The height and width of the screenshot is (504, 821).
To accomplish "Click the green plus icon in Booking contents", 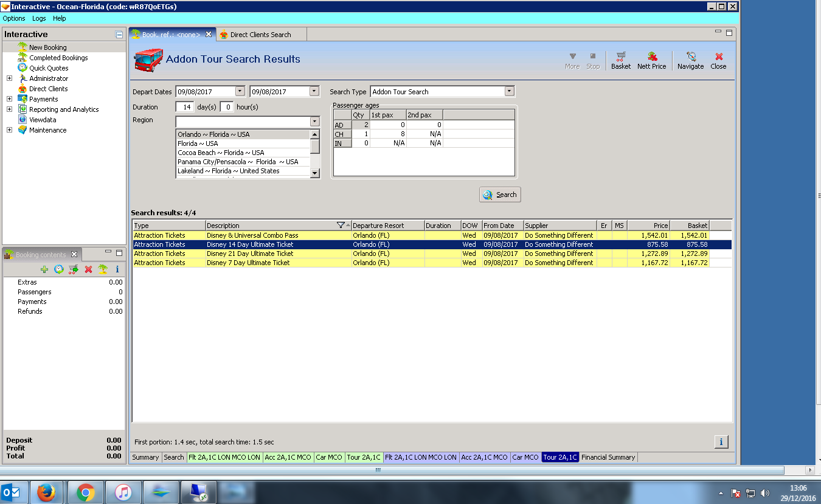I will point(44,269).
